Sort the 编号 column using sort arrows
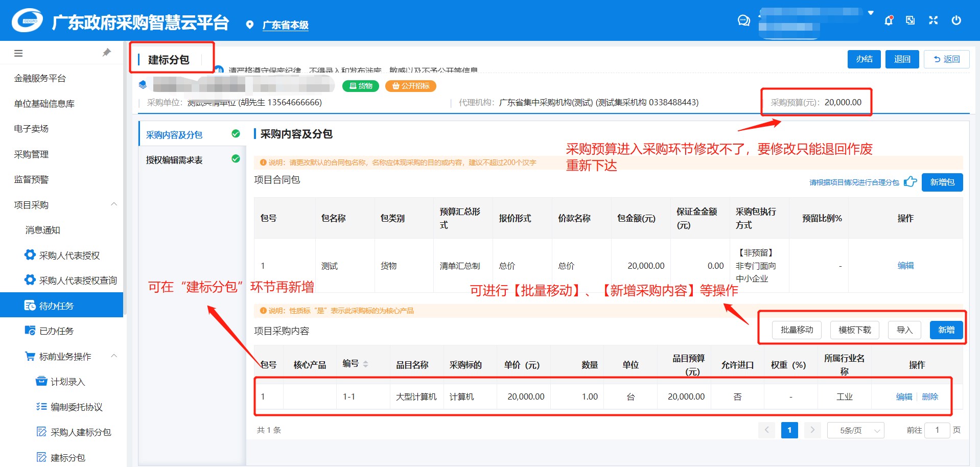This screenshot has height=467, width=980. (x=365, y=364)
